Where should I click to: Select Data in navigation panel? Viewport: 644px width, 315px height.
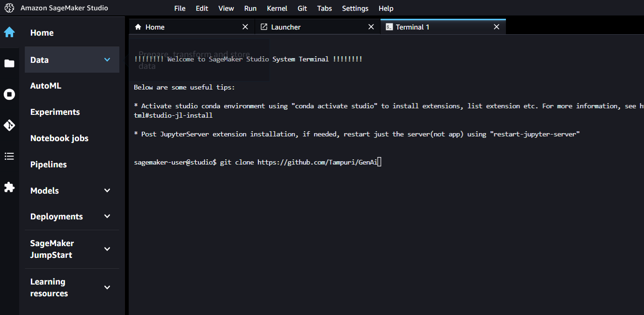click(x=72, y=60)
